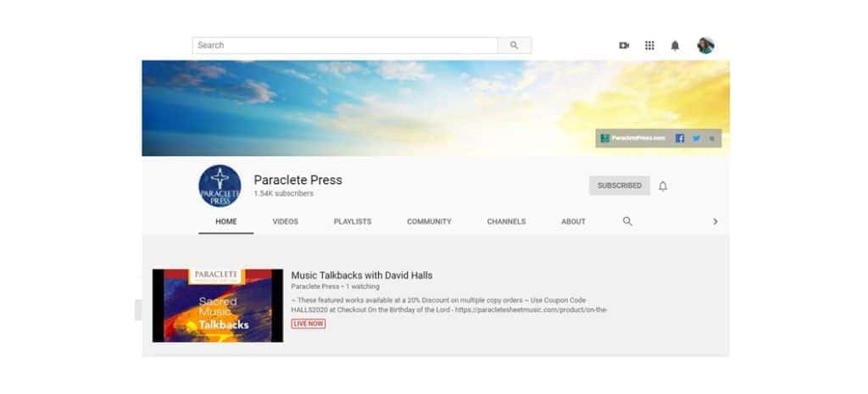Open the Twitter link on banner
The width and height of the screenshot is (868, 394).
pyautogui.click(x=697, y=138)
